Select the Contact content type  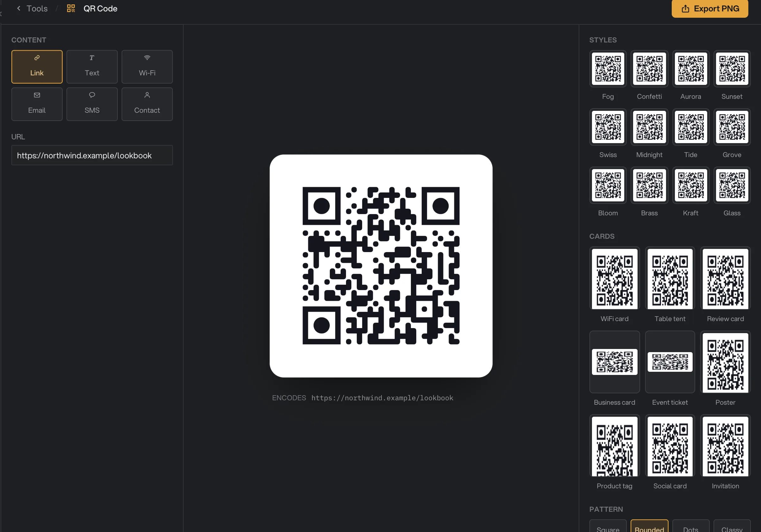(x=147, y=104)
